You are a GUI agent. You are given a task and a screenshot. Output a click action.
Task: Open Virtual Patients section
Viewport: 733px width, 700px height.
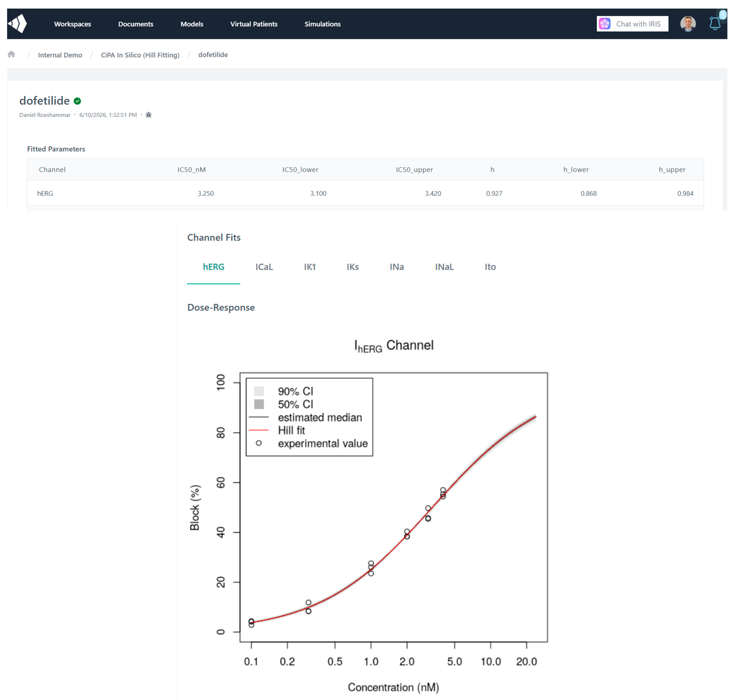(x=254, y=24)
